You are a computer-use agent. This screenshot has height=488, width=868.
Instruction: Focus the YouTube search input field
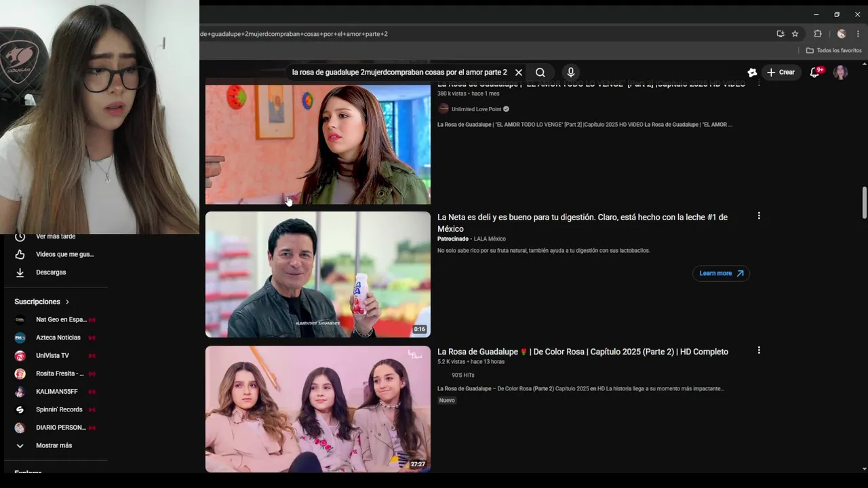click(399, 73)
